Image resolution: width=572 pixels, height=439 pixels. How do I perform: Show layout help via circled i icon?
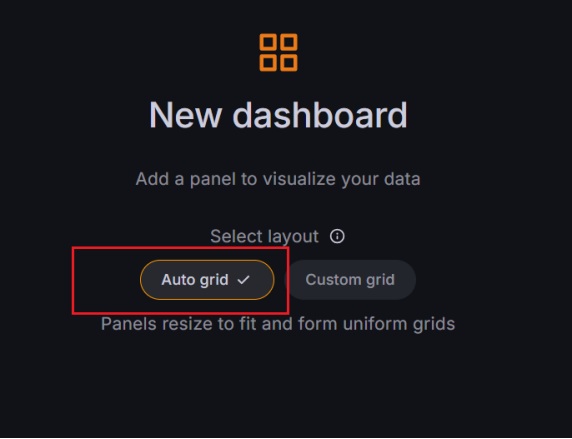pos(337,236)
